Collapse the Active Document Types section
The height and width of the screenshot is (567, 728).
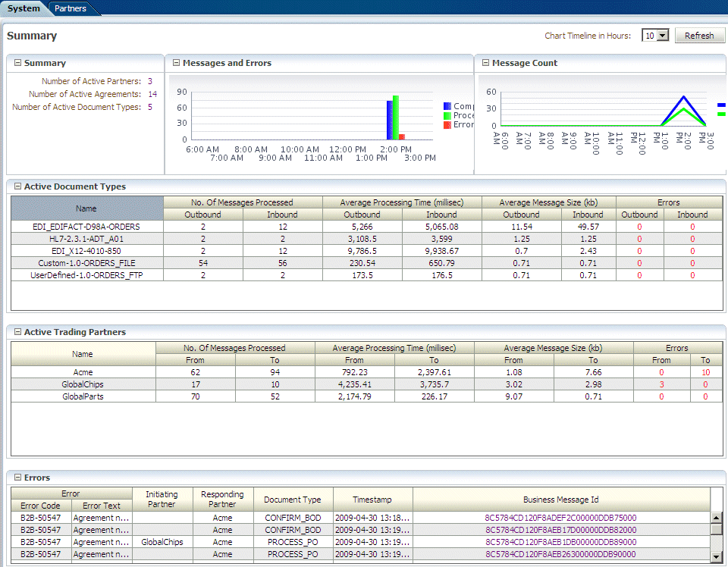point(17,186)
